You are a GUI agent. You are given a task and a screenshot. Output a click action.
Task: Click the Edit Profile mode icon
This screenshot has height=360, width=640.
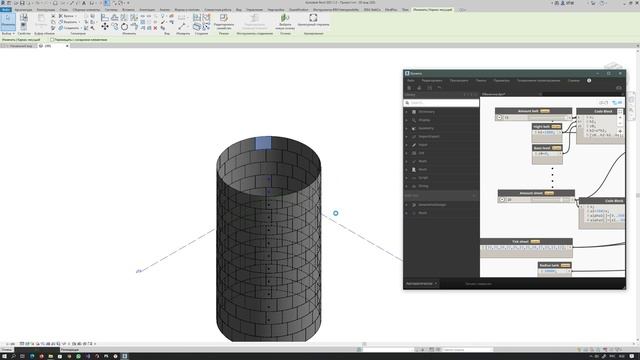pyautogui.click(x=224, y=18)
